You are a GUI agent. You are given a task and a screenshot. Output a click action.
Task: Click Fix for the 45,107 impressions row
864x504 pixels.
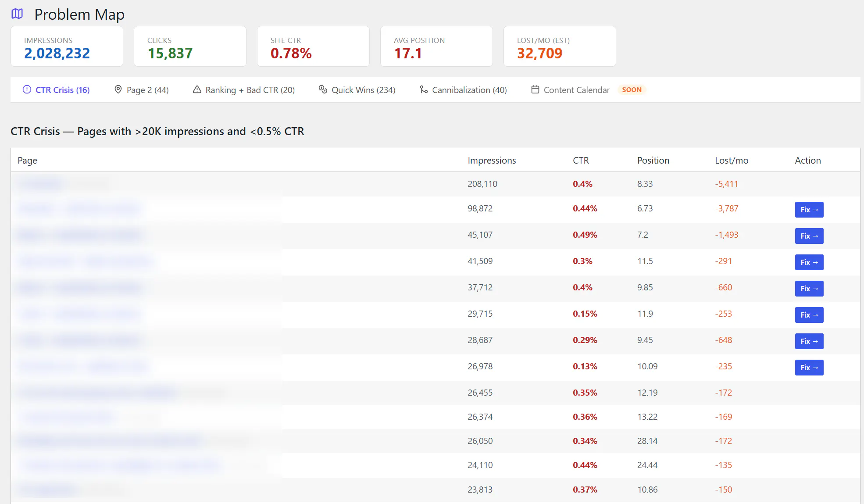(x=809, y=236)
